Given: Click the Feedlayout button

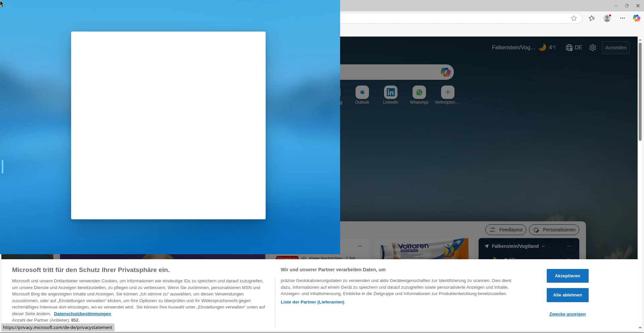Looking at the screenshot, I should 505,230.
